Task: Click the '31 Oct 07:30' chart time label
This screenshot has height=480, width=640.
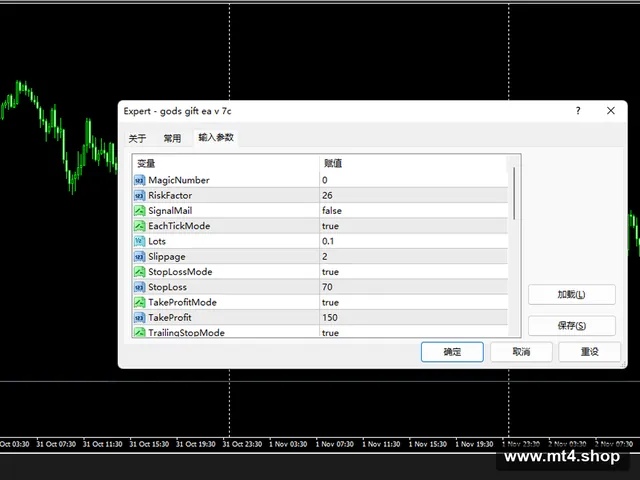Action: pyautogui.click(x=56, y=444)
